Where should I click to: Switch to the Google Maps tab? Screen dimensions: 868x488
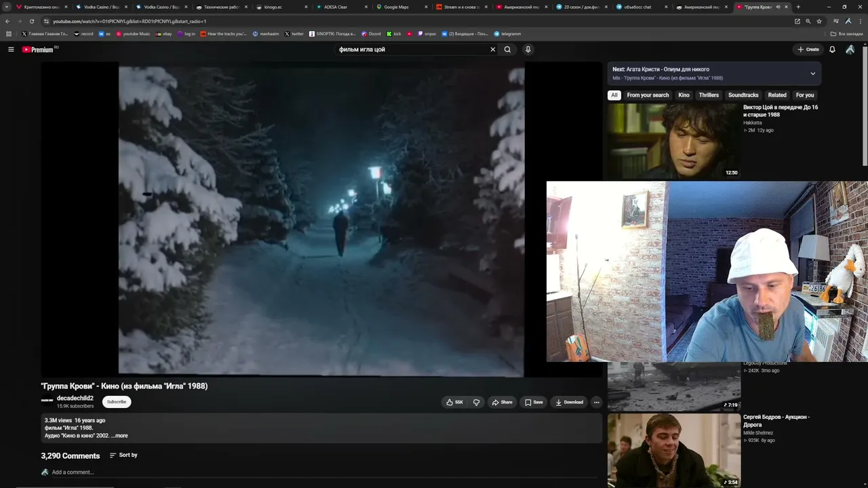tap(403, 7)
